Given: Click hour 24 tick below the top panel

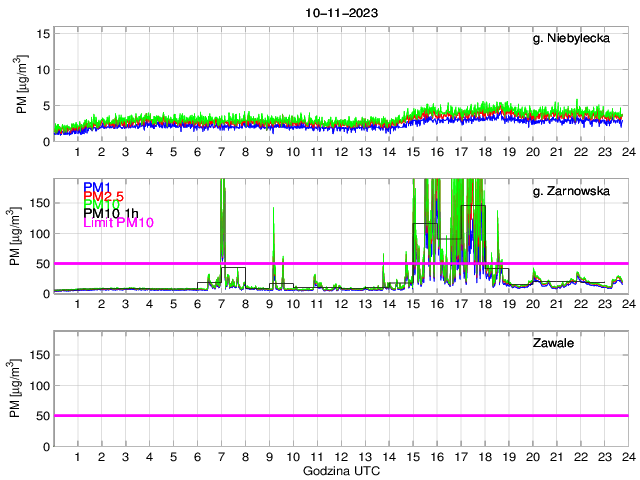Looking at the screenshot, I should click(x=627, y=152).
